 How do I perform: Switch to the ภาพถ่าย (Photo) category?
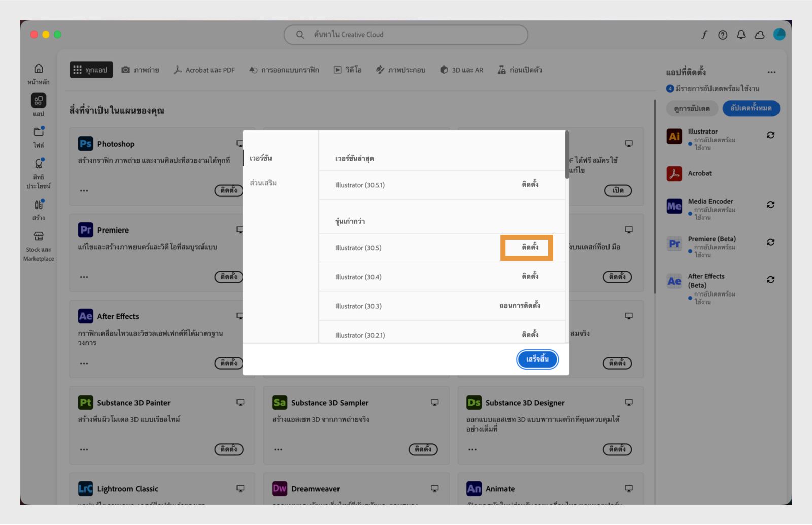coord(141,70)
